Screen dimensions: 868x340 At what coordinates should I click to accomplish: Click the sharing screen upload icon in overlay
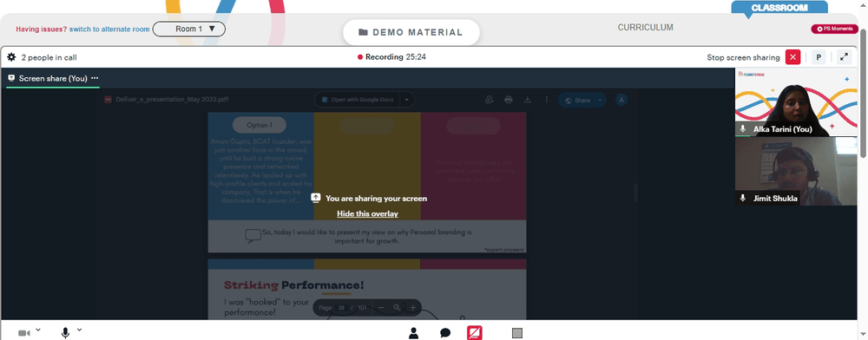[316, 198]
